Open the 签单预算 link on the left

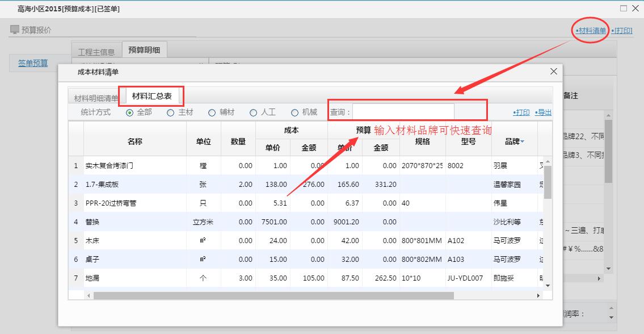(x=33, y=63)
